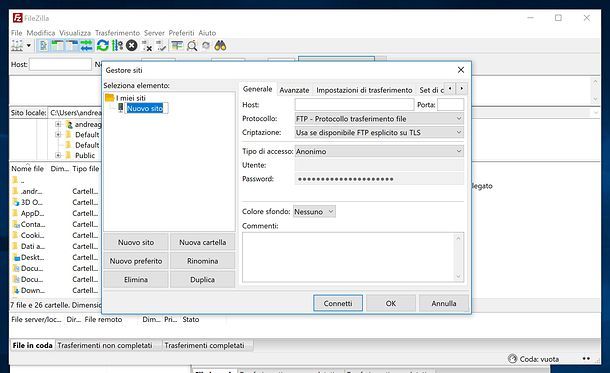Switch to the Avanzate tab
Viewport: 610px width, 373px height.
[x=294, y=90]
